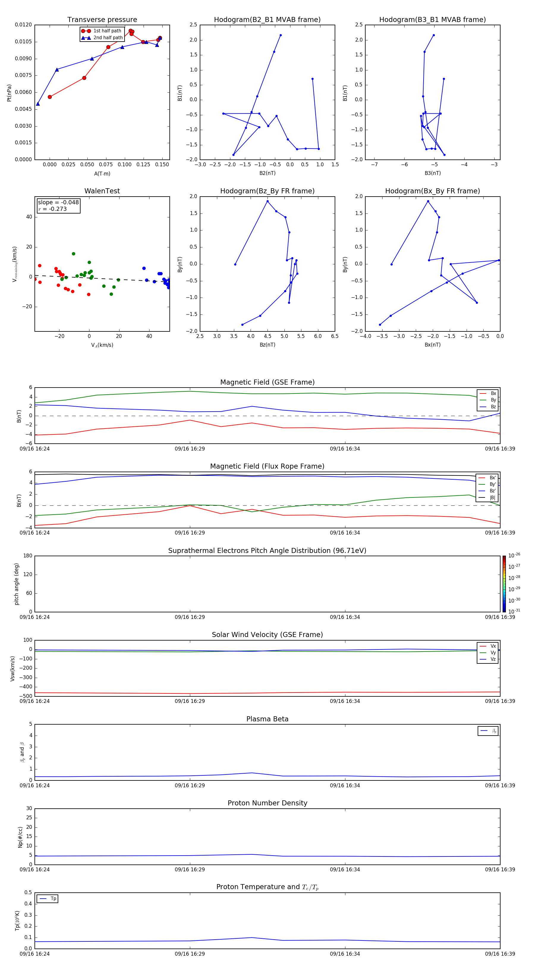Click the pitch angle colorbar
The height and width of the screenshot is (980, 535).
coord(504,584)
